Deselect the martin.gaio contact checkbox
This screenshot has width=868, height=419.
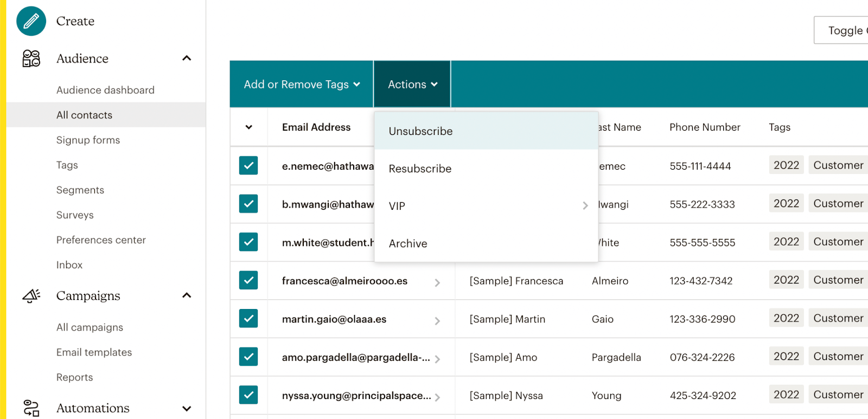pos(248,318)
